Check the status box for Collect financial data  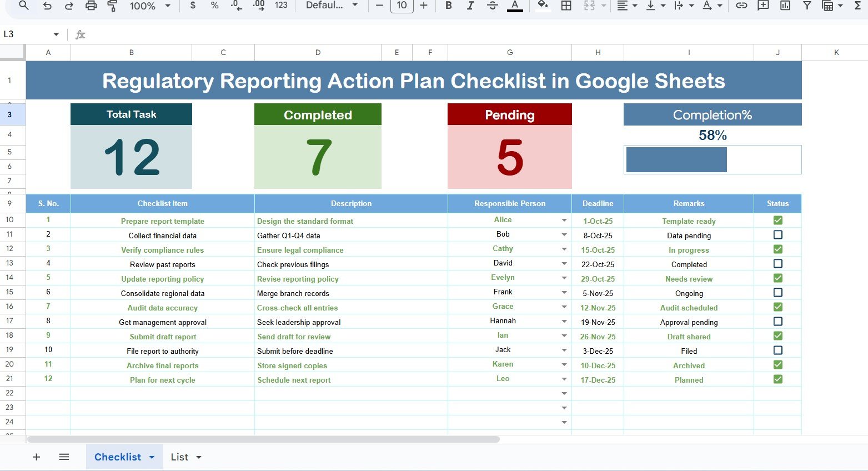click(777, 235)
